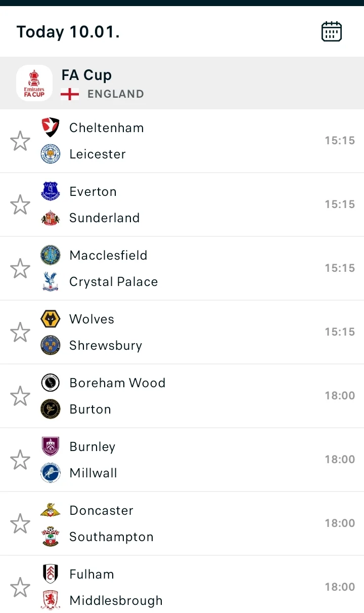Click the England flag icon

(70, 94)
